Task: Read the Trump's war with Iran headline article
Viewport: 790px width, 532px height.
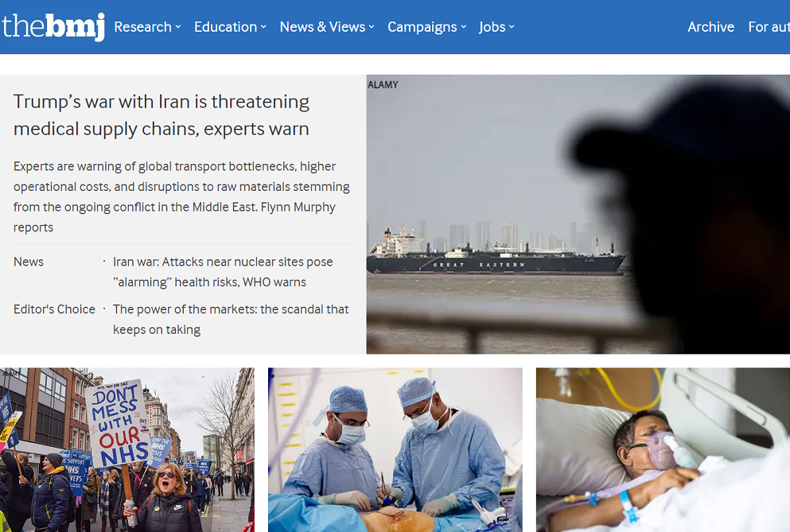Action: [x=162, y=115]
